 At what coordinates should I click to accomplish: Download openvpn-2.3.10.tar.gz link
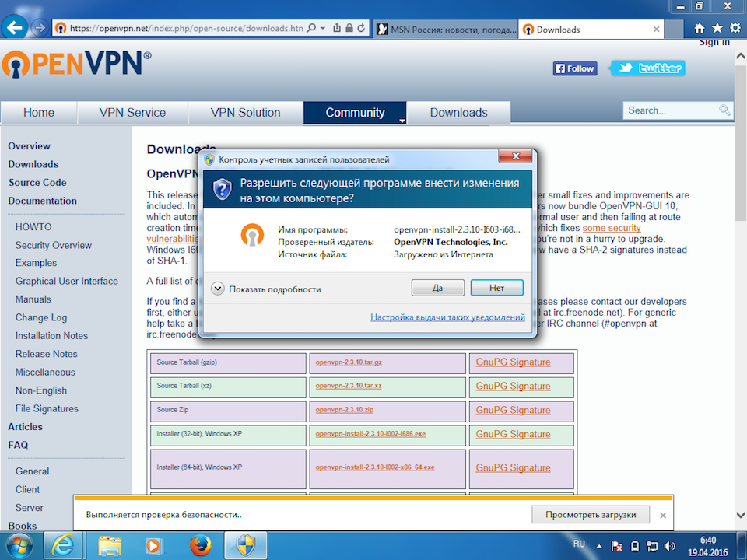(x=349, y=362)
